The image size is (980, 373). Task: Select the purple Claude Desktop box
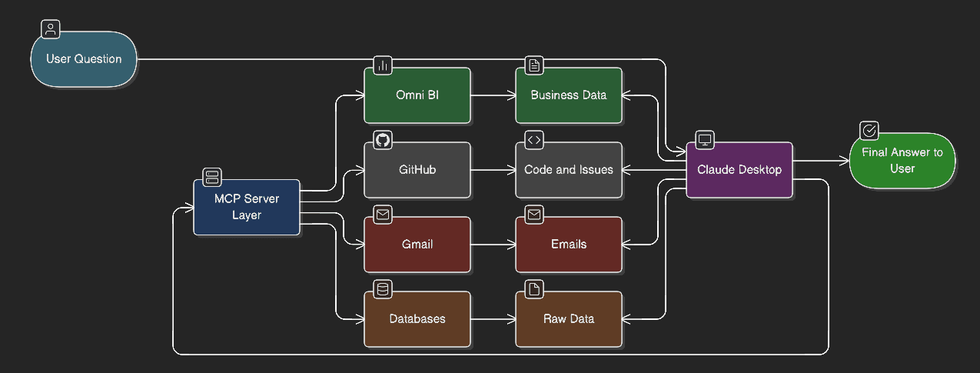pyautogui.click(x=739, y=170)
